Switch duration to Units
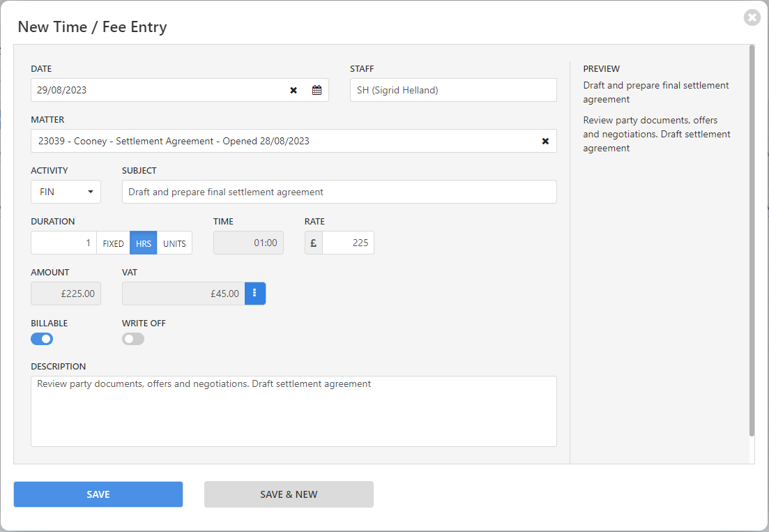Image resolution: width=769 pixels, height=532 pixels. click(174, 243)
